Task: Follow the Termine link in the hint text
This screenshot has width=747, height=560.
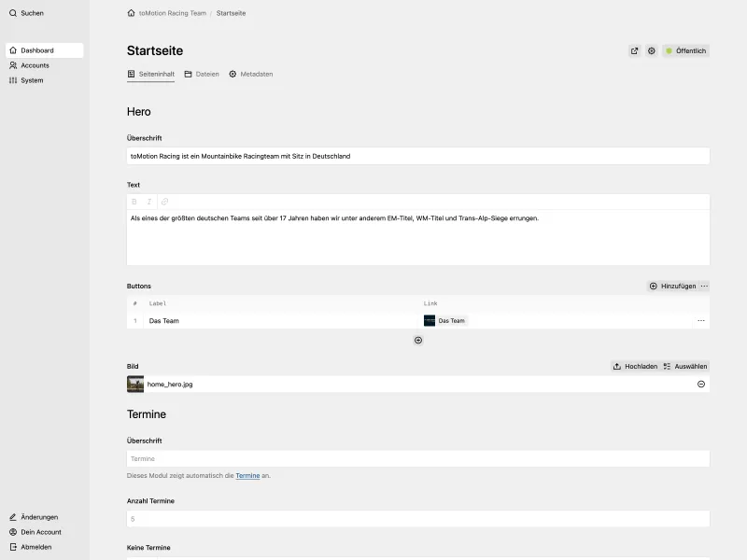Action: tap(248, 475)
